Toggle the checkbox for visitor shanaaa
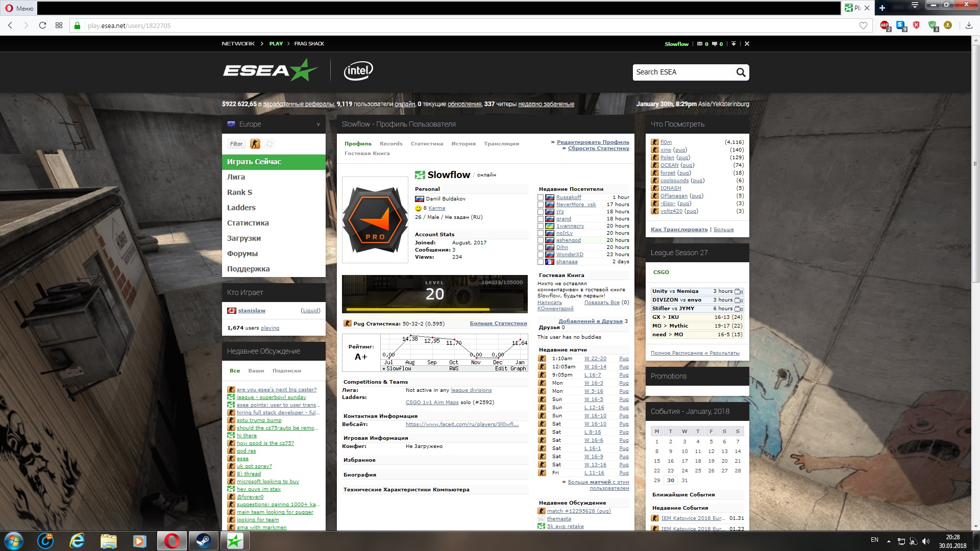Screen dimensions: 980x551 (x=541, y=262)
